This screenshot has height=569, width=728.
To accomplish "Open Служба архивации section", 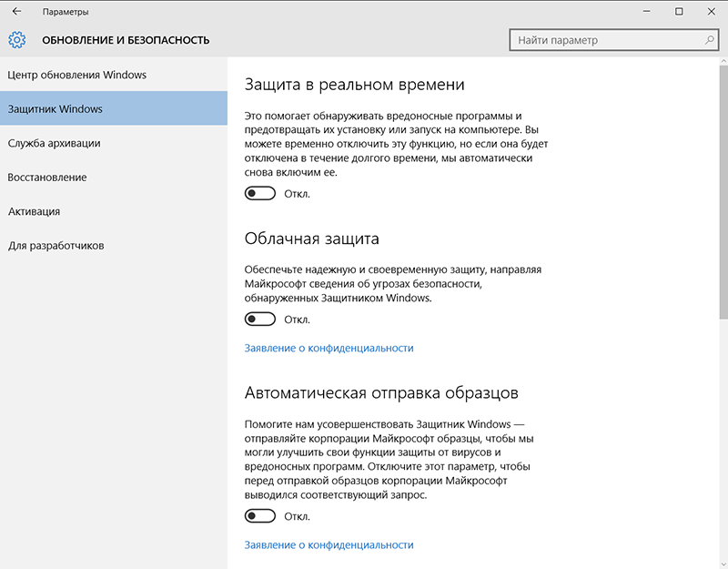I will pos(114,143).
